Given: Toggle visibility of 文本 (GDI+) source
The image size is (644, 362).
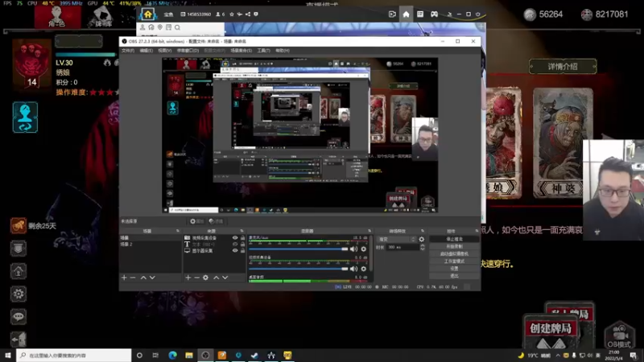Looking at the screenshot, I should click(235, 245).
